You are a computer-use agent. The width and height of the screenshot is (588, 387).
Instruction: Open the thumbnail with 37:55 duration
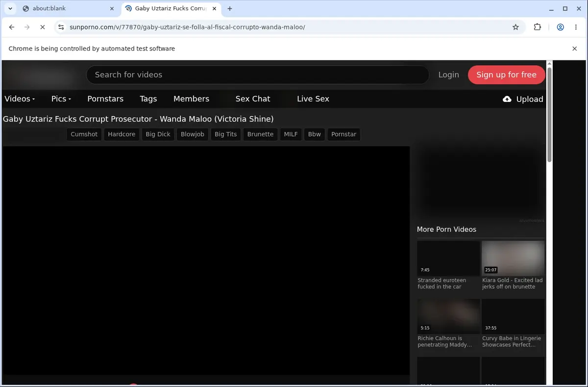click(513, 316)
